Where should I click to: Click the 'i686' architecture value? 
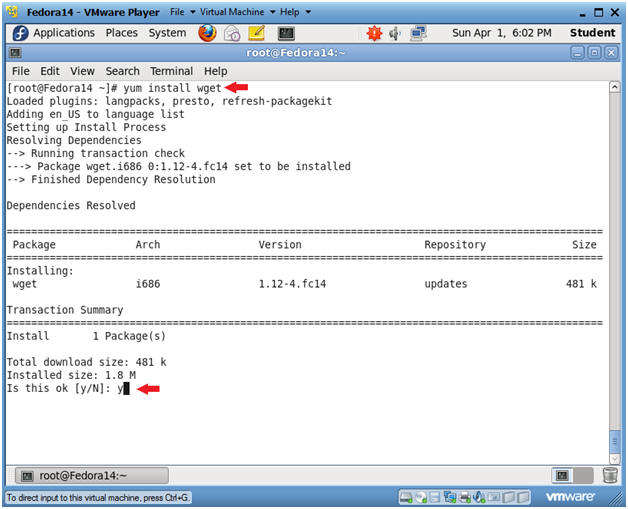click(x=148, y=284)
